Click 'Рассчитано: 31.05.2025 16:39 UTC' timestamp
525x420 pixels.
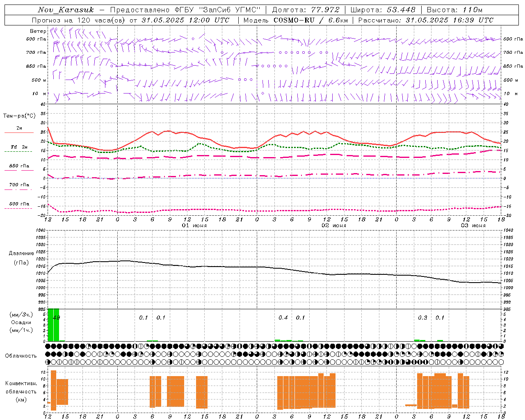pos(426,20)
